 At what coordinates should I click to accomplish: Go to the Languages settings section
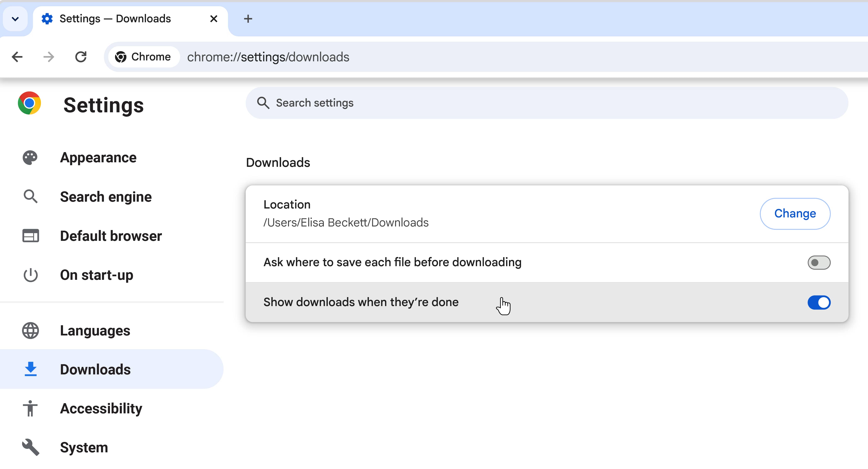pyautogui.click(x=95, y=330)
